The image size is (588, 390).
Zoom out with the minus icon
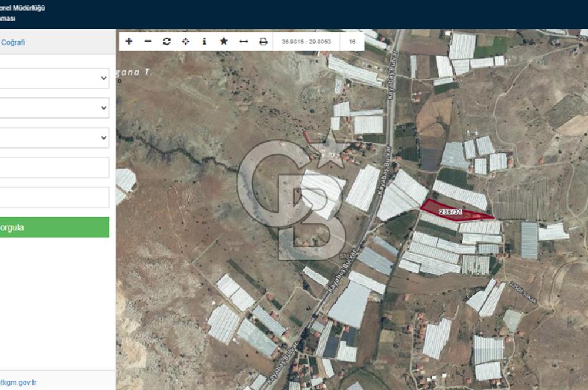[x=148, y=41]
